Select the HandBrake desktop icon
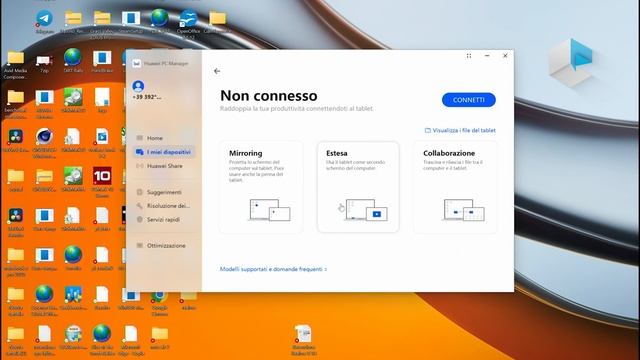The width and height of the screenshot is (640, 360). coord(102,62)
